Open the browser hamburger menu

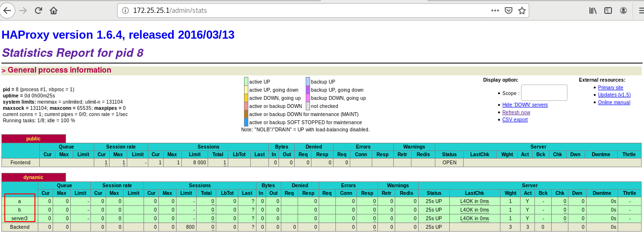641,11
